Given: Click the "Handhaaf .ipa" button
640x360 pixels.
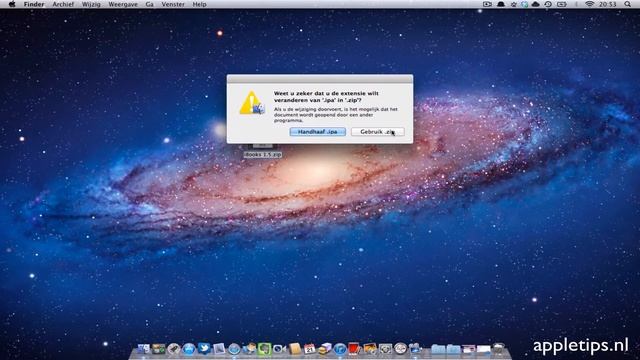Looking at the screenshot, I should pyautogui.click(x=318, y=132).
